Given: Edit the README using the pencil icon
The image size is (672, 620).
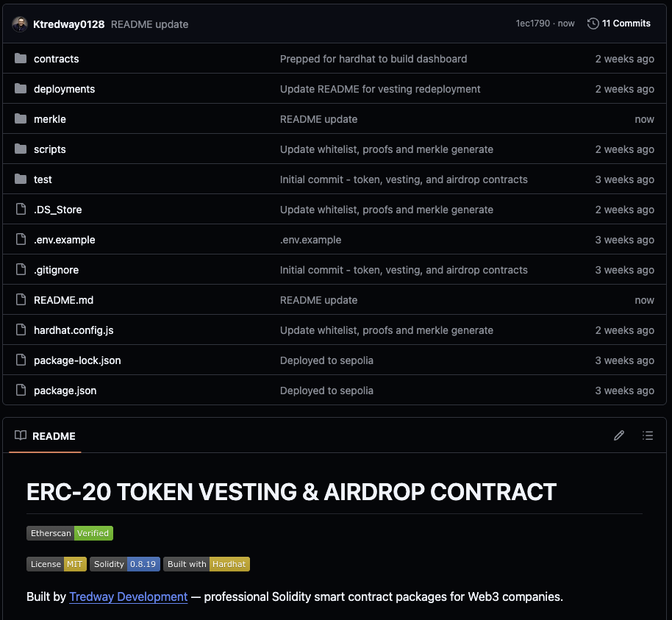Looking at the screenshot, I should 618,435.
